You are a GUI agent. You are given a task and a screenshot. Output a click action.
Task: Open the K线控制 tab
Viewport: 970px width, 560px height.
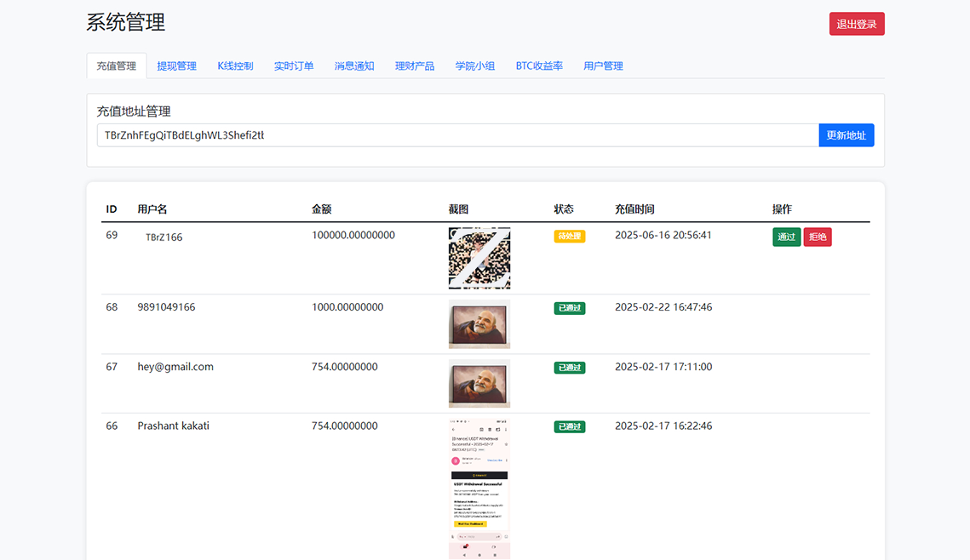(235, 66)
